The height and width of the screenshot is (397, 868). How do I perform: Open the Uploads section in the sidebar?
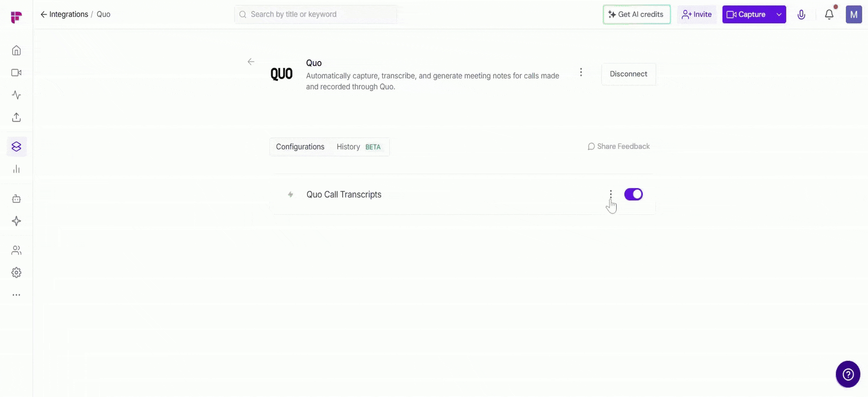coord(16,117)
